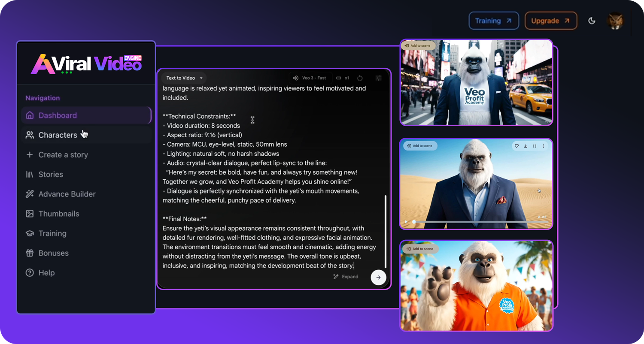Viewport: 644px width, 344px height.
Task: Change the x1 output count selector
Action: click(x=343, y=78)
